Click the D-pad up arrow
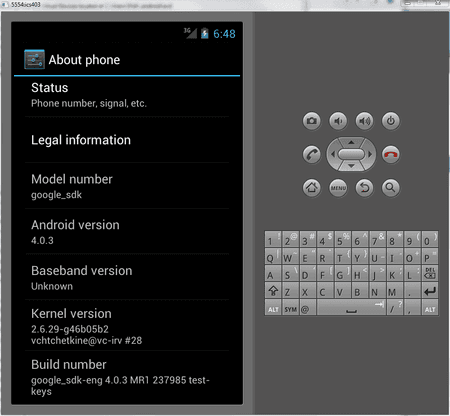The width and height of the screenshot is (450, 416). click(351, 142)
